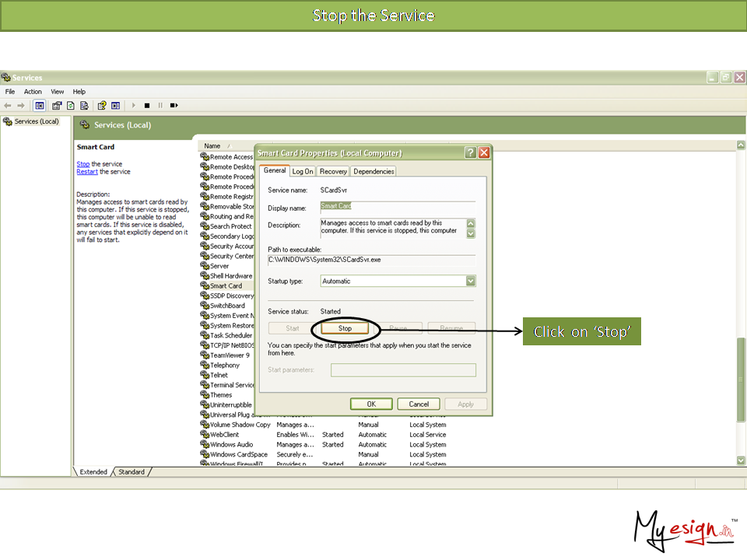Click the Refresh toolbar icon

(x=70, y=105)
